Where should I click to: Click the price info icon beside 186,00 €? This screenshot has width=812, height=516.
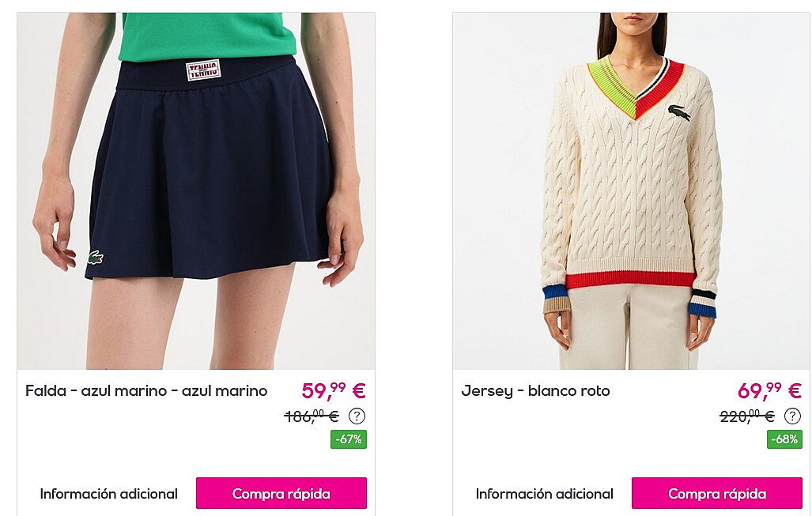click(357, 416)
